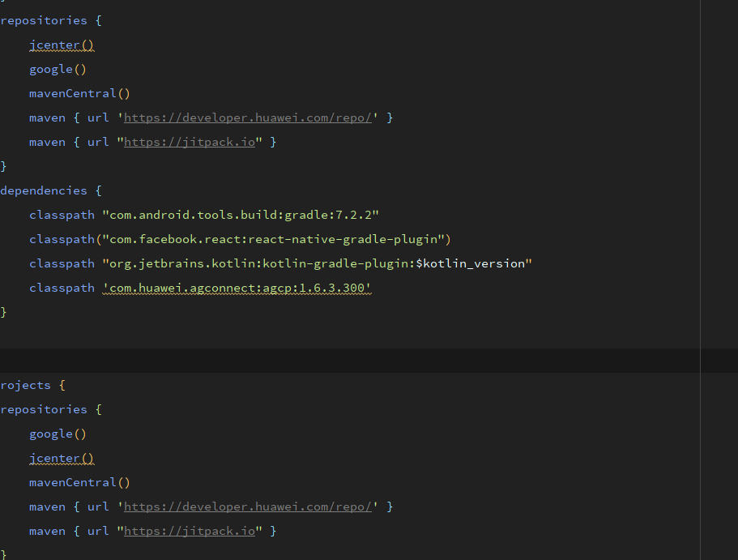
Task: Click the underlined jcenter() in the lower repositories block
Action: (61, 458)
